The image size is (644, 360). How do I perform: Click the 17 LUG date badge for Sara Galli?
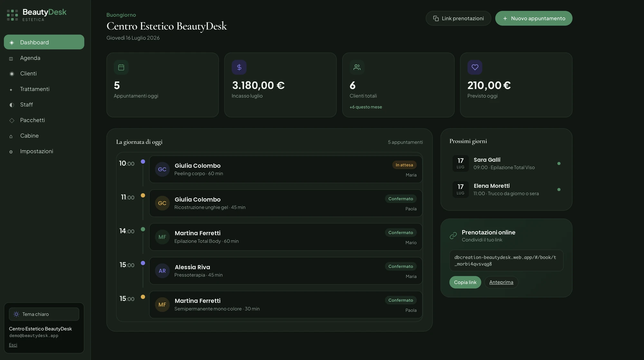(x=460, y=163)
